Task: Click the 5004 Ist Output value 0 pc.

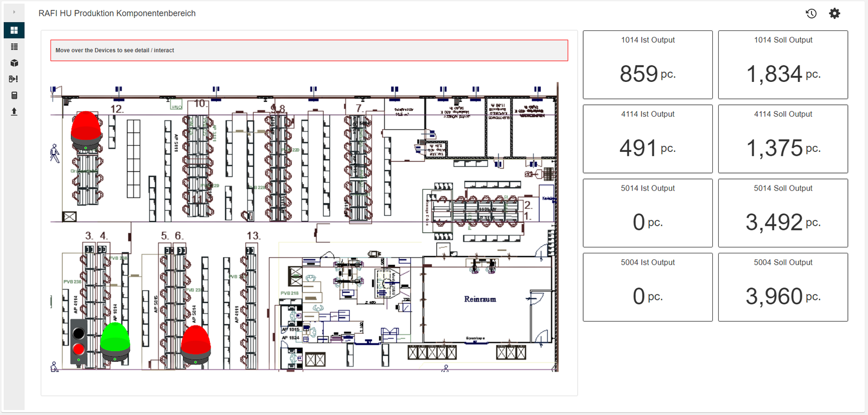Action: (x=648, y=297)
